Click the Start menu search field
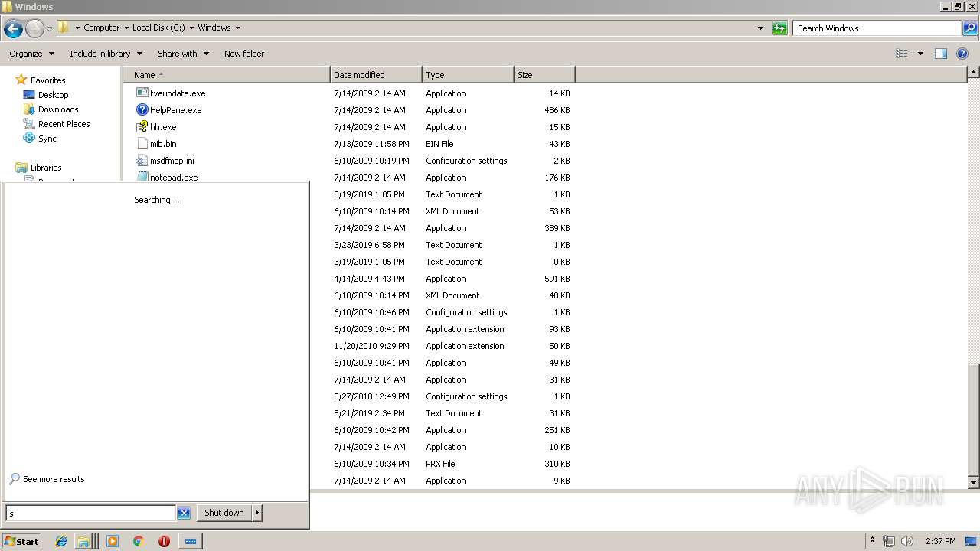 click(x=90, y=513)
